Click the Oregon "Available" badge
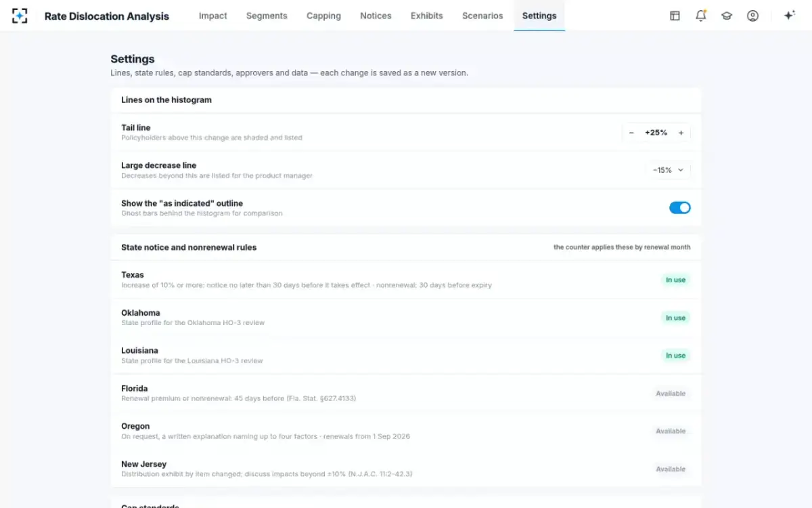The image size is (812, 508). (671, 431)
